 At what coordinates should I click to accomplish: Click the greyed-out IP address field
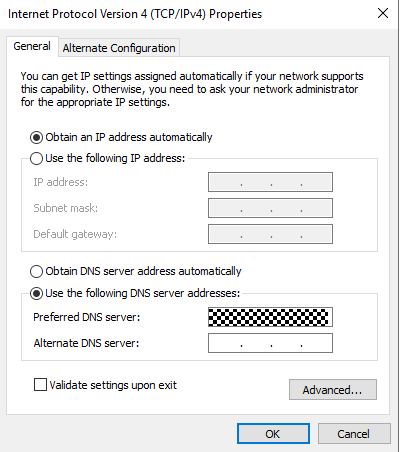click(270, 182)
